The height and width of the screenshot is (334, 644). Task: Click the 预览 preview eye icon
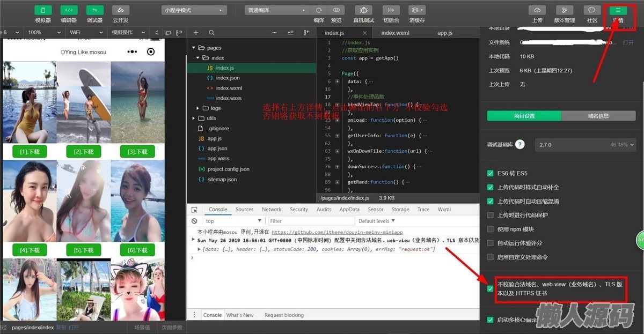(336, 10)
